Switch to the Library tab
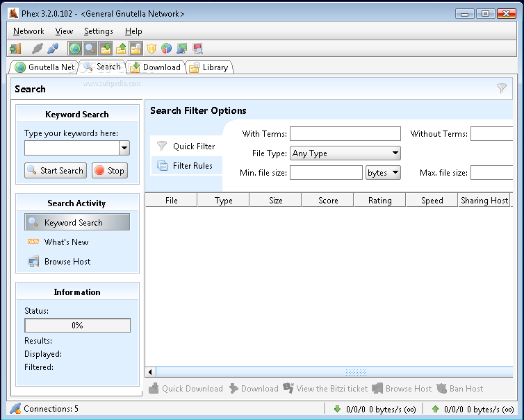The width and height of the screenshot is (524, 420). [210, 67]
